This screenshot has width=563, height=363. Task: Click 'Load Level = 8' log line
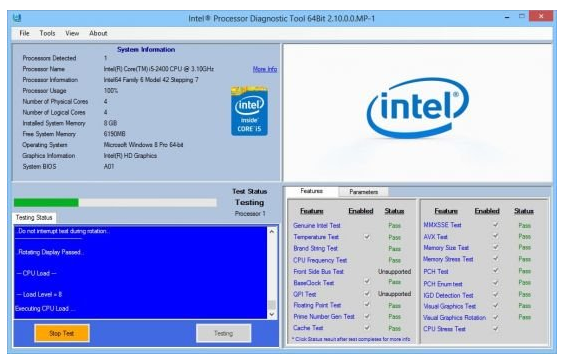39,294
